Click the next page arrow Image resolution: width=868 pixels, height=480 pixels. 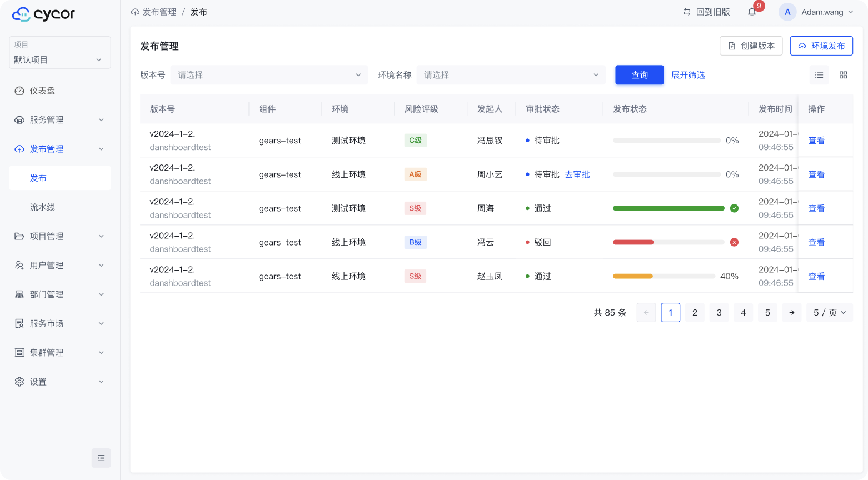[792, 313]
